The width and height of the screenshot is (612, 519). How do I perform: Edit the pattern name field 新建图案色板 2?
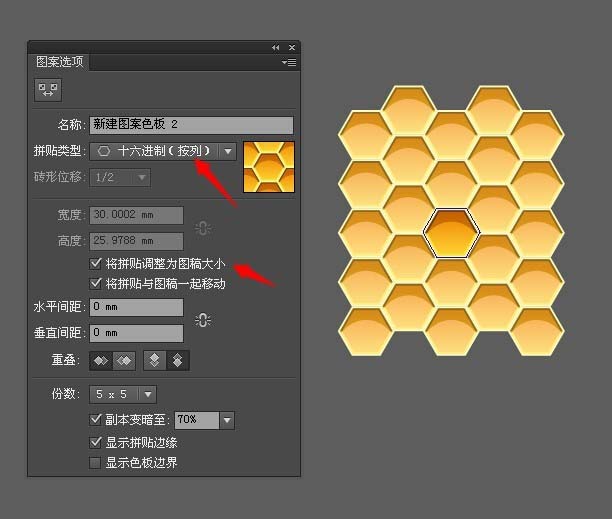191,125
